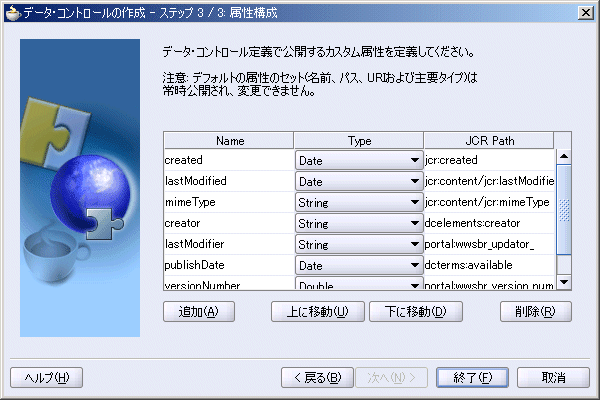Screen dimensions: 600x400
Task: Click the Name column header
Action: point(229,141)
